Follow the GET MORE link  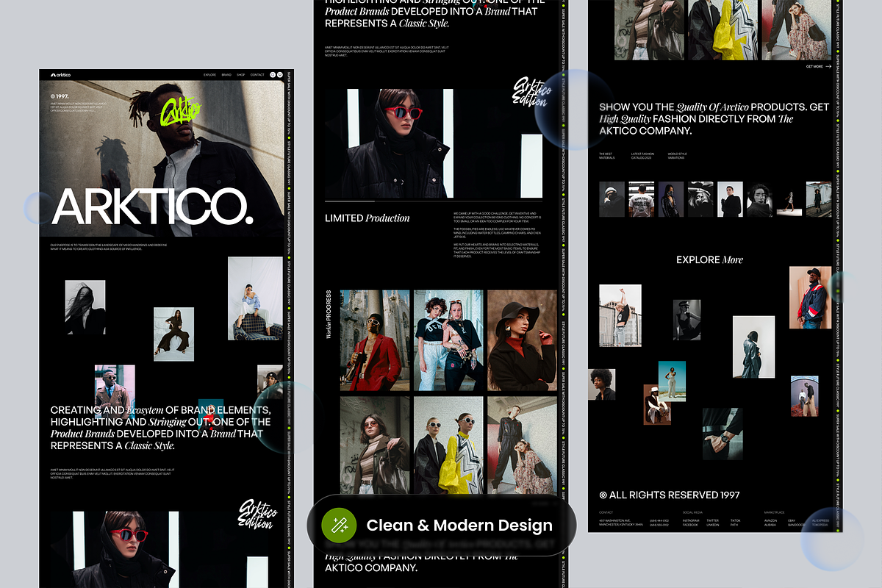click(x=814, y=66)
